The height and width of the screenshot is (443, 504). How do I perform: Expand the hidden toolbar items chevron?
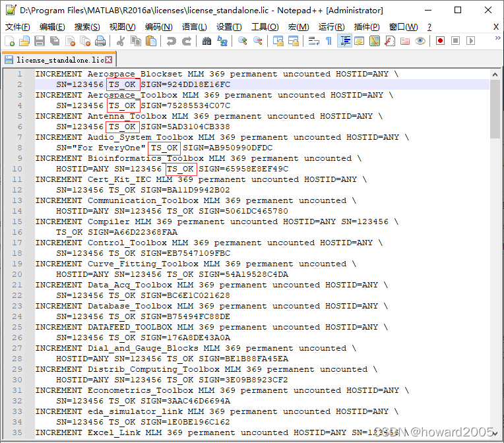(x=497, y=38)
